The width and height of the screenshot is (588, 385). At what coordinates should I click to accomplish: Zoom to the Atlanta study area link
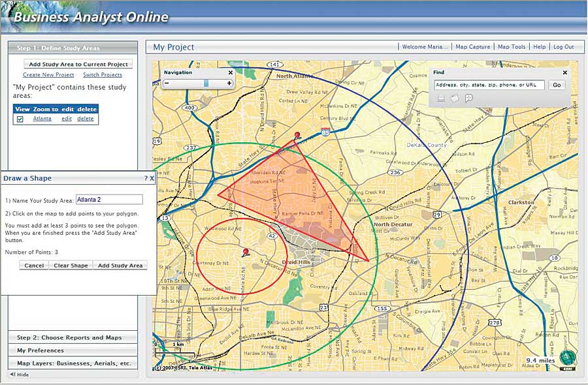point(42,119)
